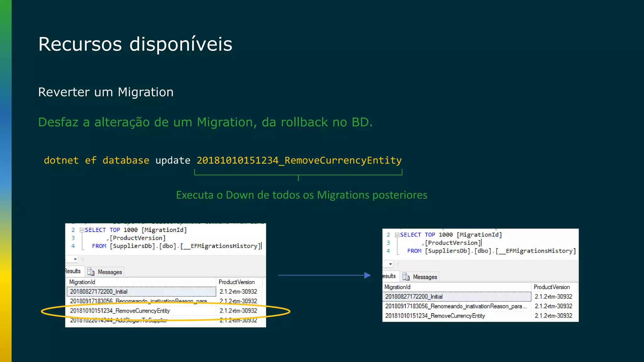Click migration name in dotnet ef command
This screenshot has height=362, width=644.
[299, 161]
